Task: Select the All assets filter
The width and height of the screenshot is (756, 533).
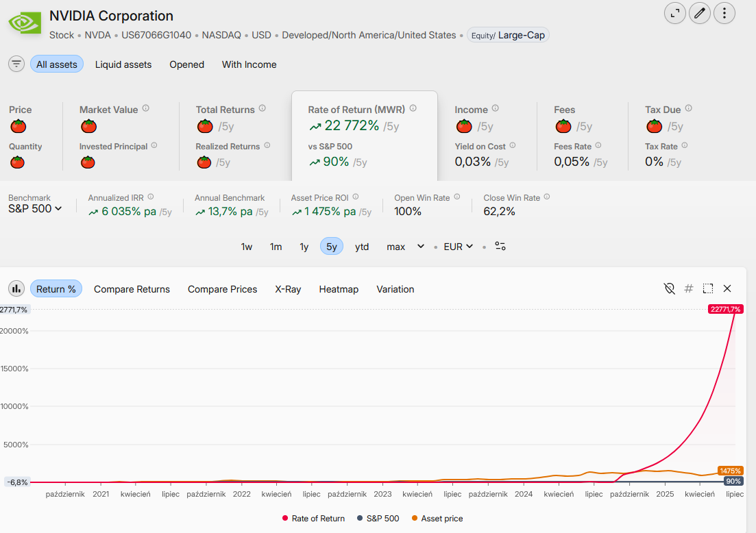Action: pyautogui.click(x=57, y=64)
